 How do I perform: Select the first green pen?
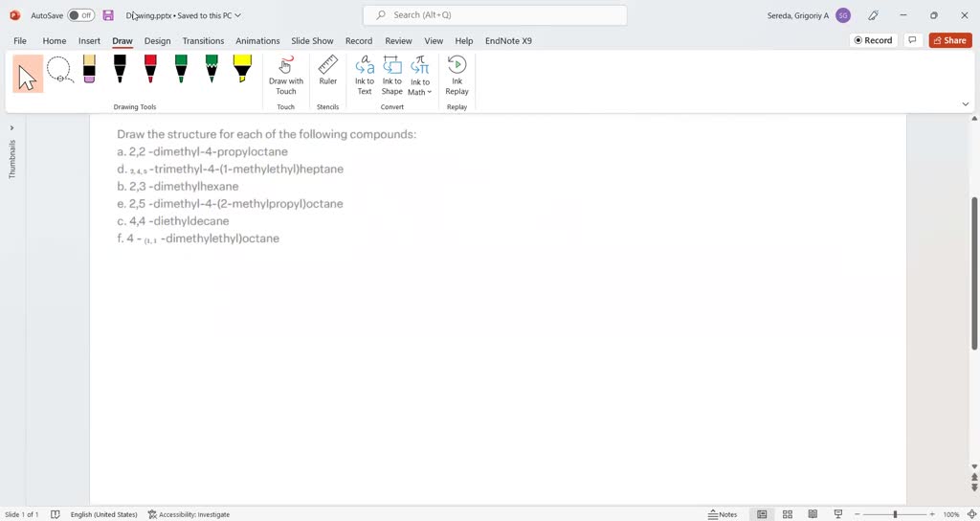click(181, 69)
